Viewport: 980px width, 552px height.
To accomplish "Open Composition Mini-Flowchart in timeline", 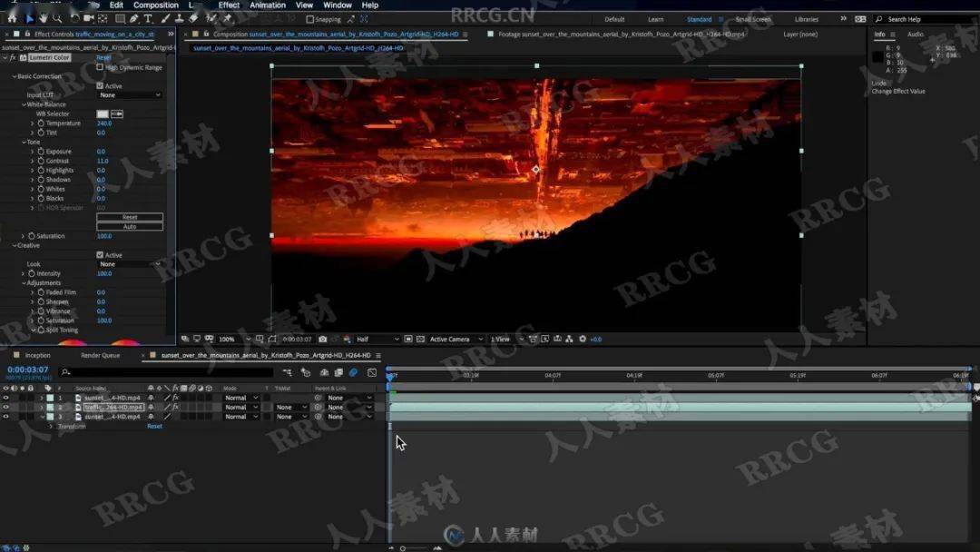I will click(x=288, y=372).
